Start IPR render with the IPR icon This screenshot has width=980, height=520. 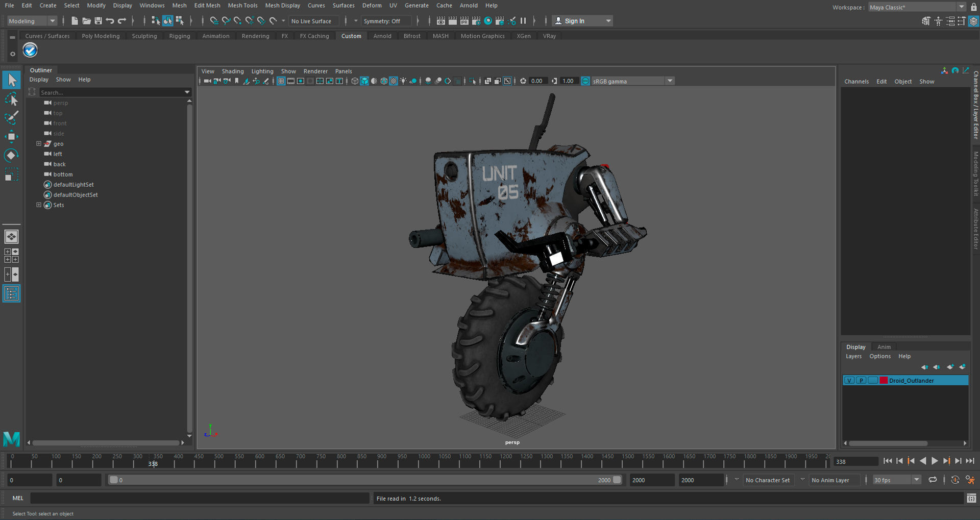(464, 21)
